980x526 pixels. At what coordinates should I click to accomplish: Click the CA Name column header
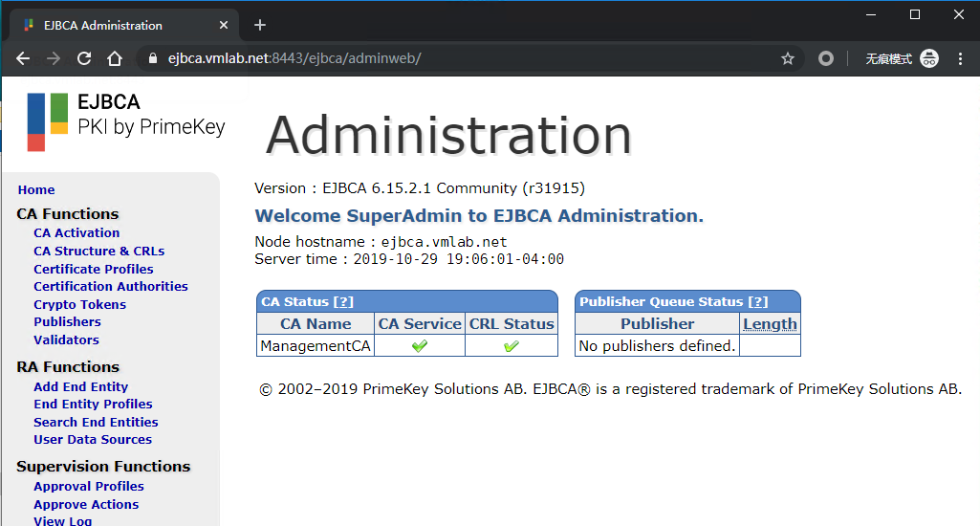point(316,324)
